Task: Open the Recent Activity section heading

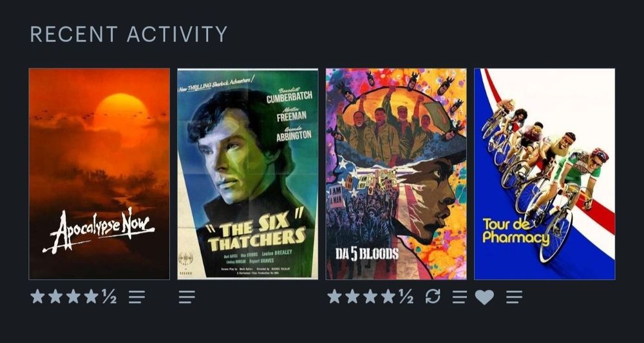Action: (x=129, y=34)
